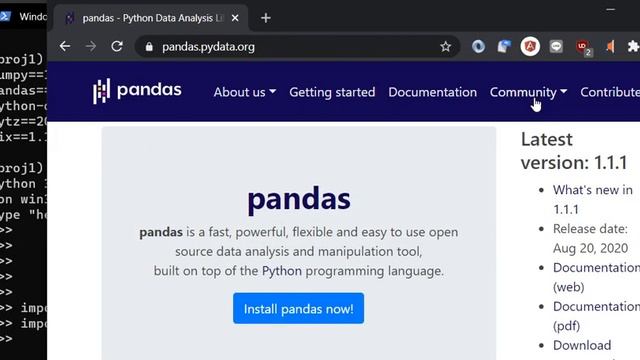This screenshot has width=640, height=360.
Task: Click the 'Aug 20, 2020' date text
Action: (x=590, y=248)
